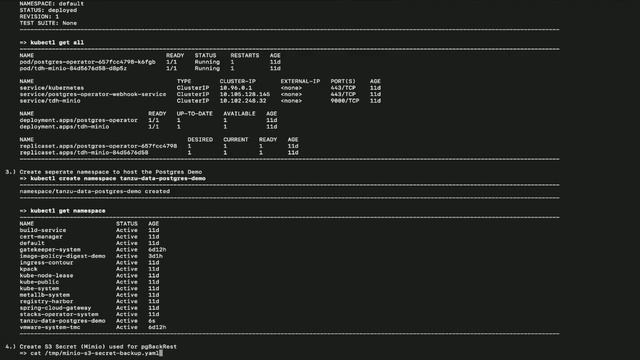Select the ingress-contour namespace name
This screenshot has width=640, height=360.
[x=47, y=263]
